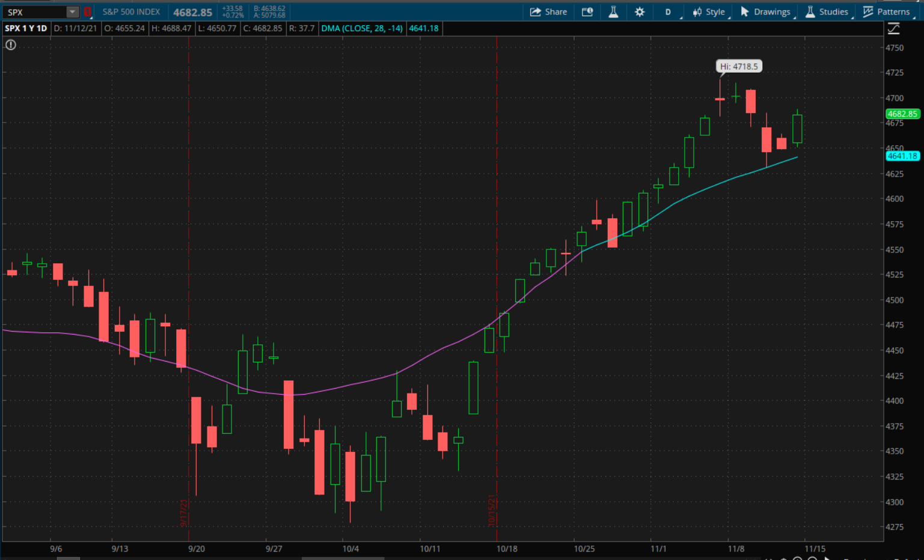Click the 4500 price axis label

[x=895, y=300]
